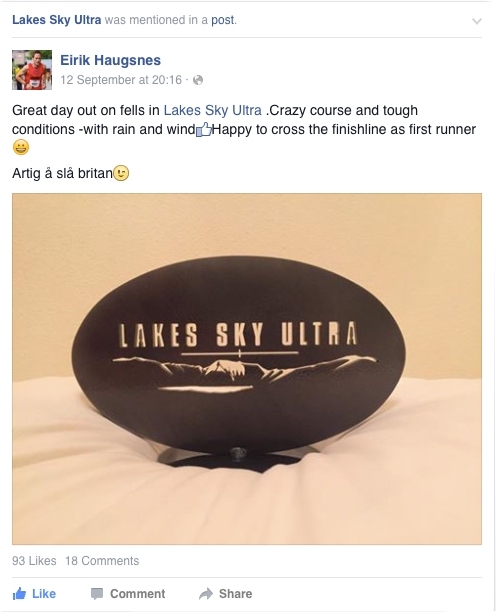Image resolution: width=496 pixels, height=612 pixels.
Task: Click the grinning face emoji
Action: point(21,148)
